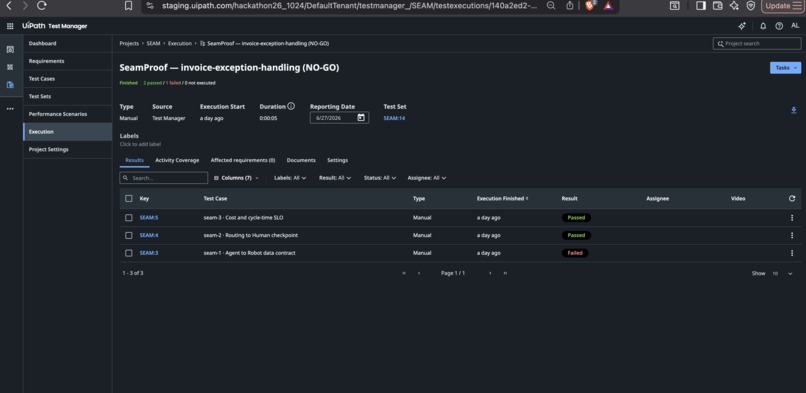The height and width of the screenshot is (393, 806).
Task: Sort by the Execution Finished column header
Action: pyautogui.click(x=502, y=198)
